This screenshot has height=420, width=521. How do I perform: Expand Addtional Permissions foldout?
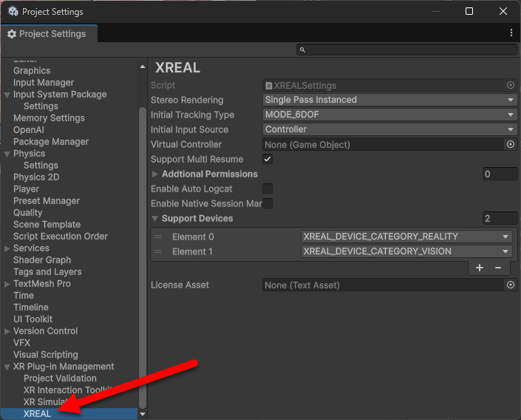(154, 174)
